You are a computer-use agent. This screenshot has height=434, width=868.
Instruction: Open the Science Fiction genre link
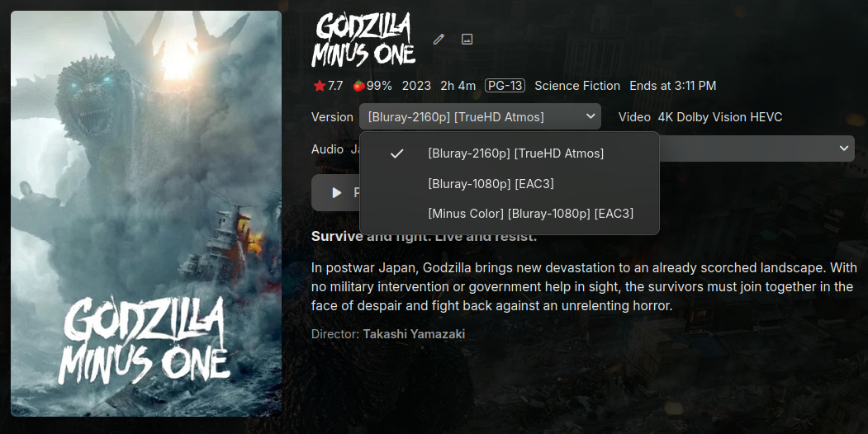point(577,86)
